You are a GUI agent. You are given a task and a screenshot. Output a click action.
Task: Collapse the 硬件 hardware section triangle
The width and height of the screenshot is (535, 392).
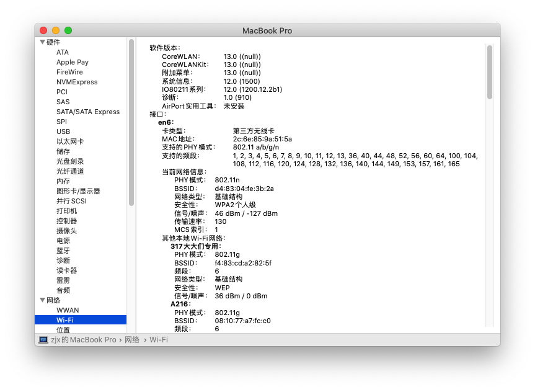coord(42,42)
